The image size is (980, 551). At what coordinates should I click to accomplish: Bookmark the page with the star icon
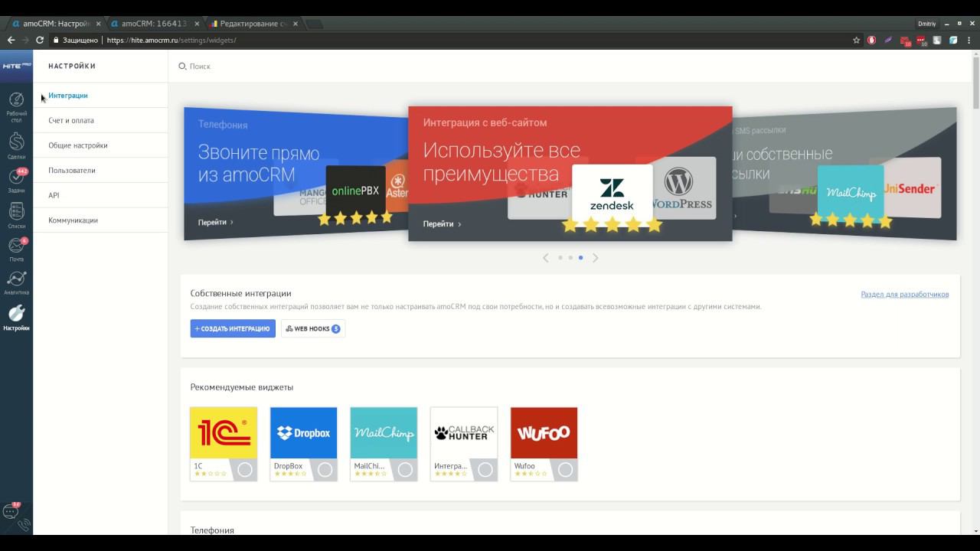[x=857, y=40]
